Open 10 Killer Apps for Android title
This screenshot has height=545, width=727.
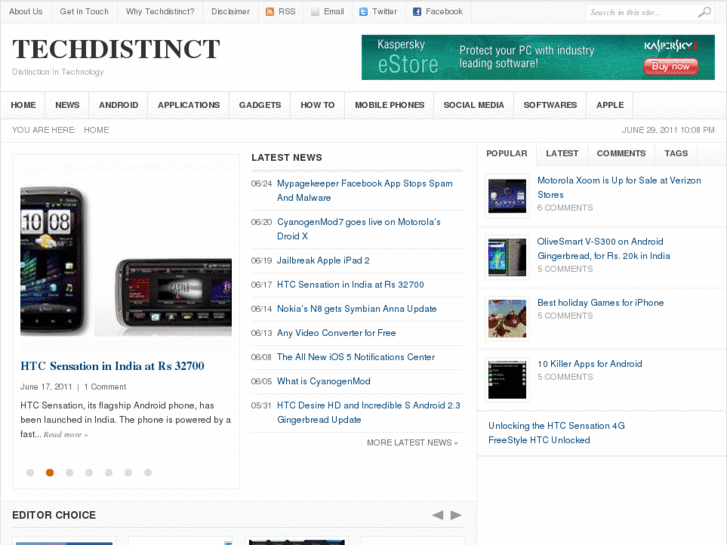tap(590, 364)
